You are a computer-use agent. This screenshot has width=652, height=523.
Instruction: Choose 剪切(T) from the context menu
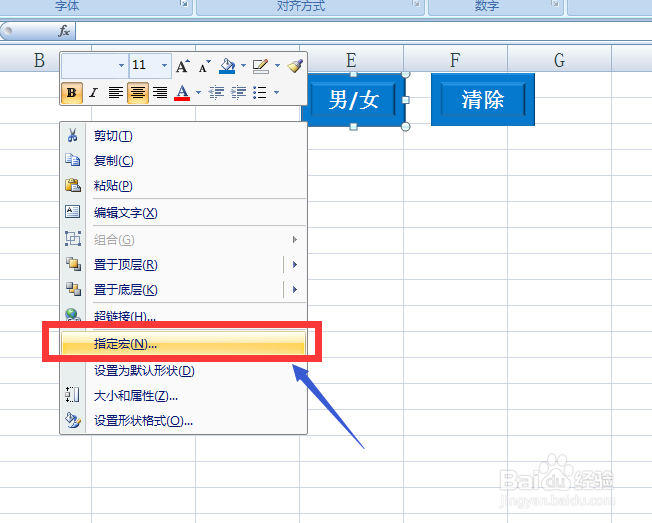click(x=183, y=136)
